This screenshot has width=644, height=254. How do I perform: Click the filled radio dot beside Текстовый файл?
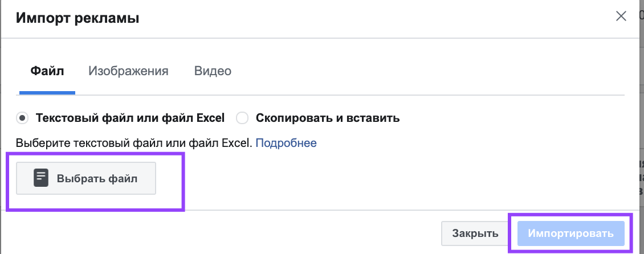pyautogui.click(x=23, y=118)
